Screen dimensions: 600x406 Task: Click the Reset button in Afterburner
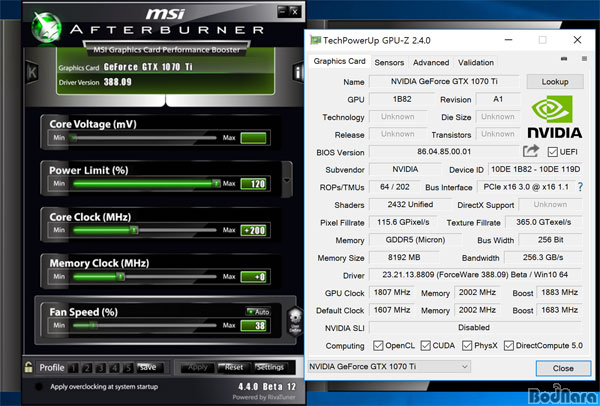point(234,367)
